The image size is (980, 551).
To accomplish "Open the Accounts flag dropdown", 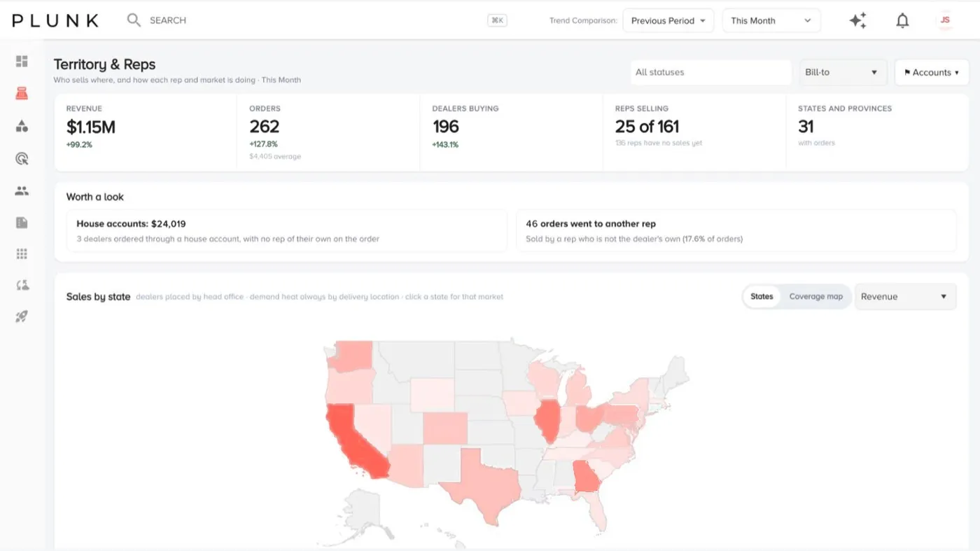I will tap(932, 72).
